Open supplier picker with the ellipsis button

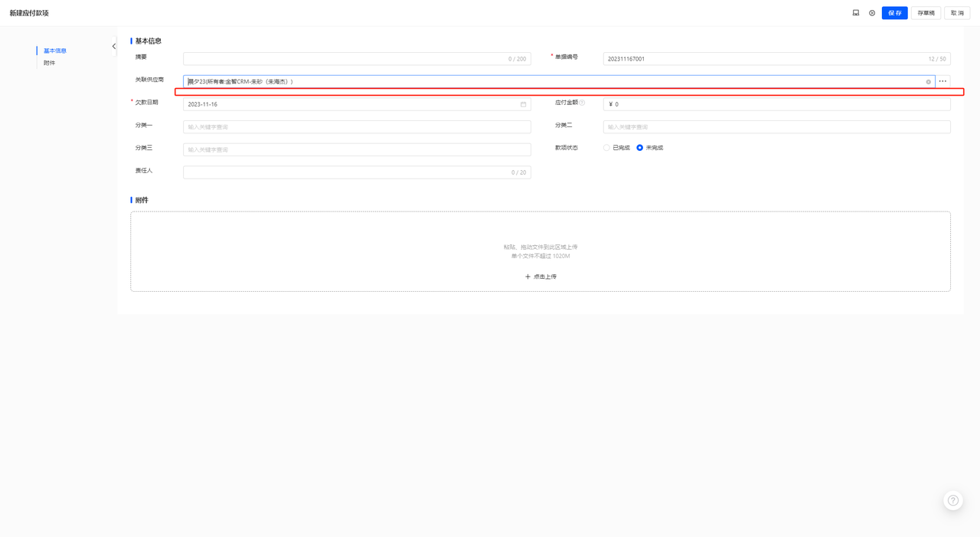943,81
